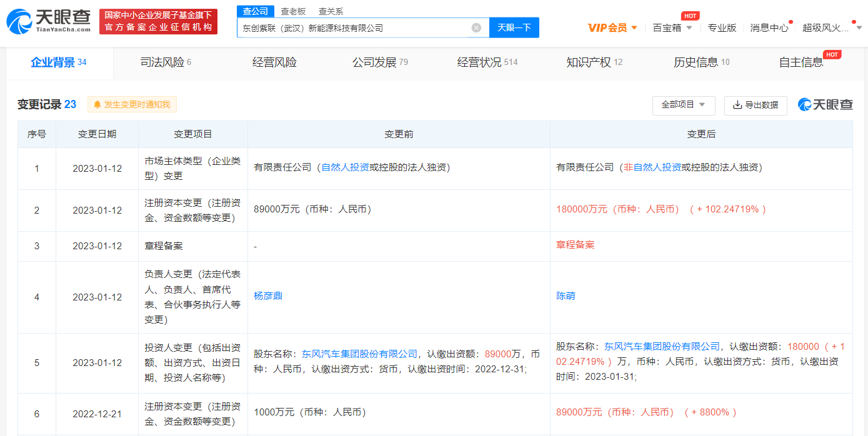The image size is (868, 436).
Task: Clear the search box text
Action: coord(476,27)
